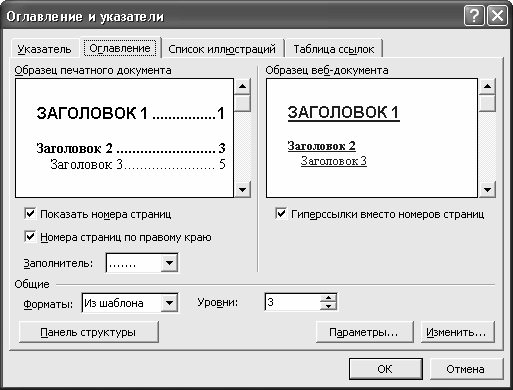Click web preview scroll up arrow

[x=487, y=87]
